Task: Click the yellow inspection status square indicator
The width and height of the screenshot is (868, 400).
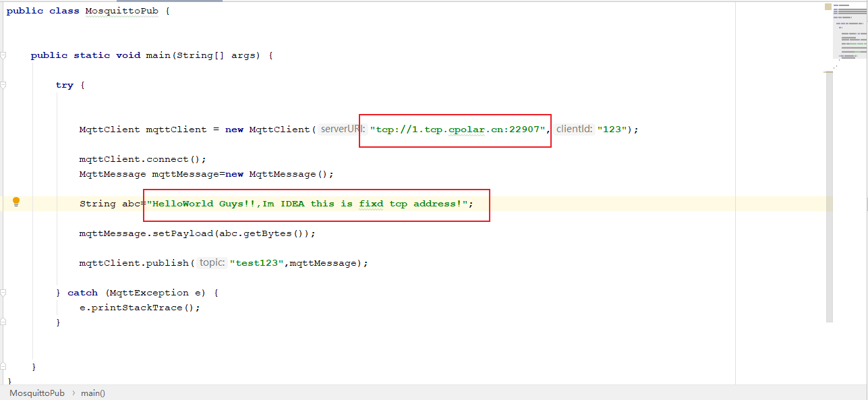Action: [x=828, y=7]
